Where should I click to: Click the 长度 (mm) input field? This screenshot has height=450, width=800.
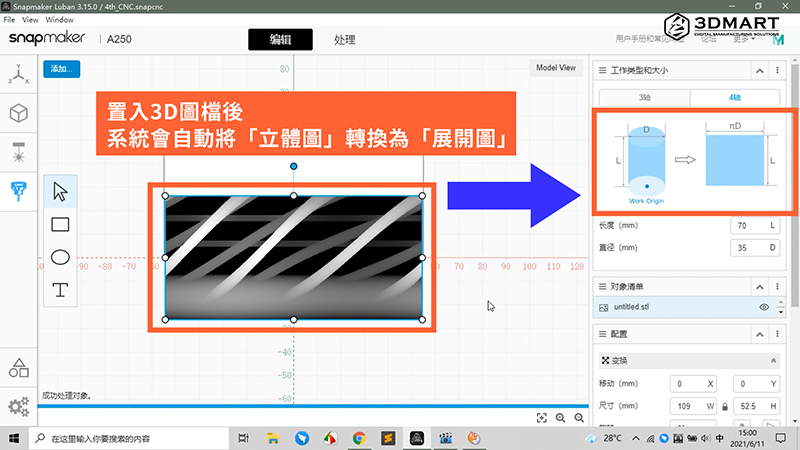click(x=746, y=227)
